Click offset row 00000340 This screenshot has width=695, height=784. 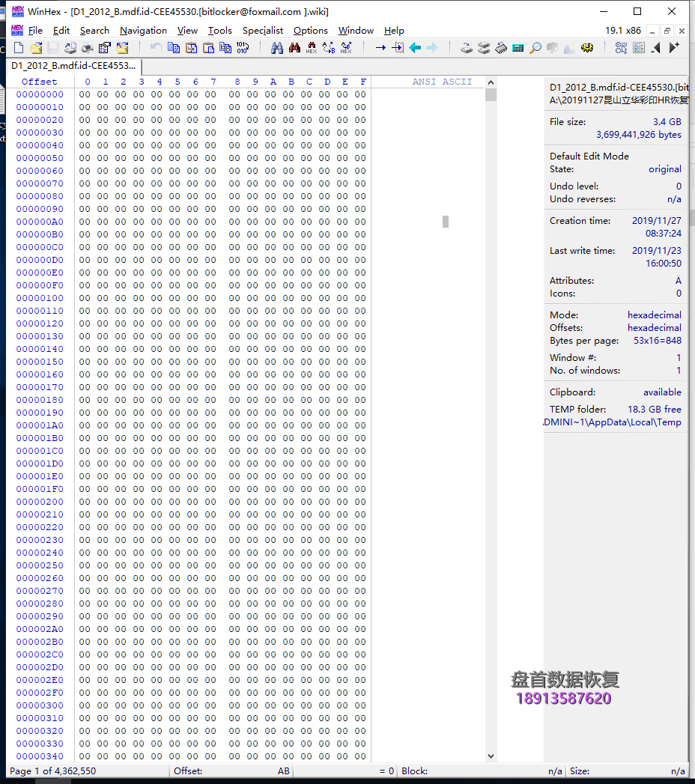40,756
